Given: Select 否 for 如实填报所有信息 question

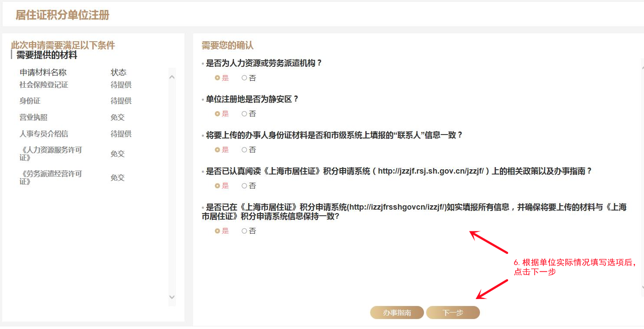Looking at the screenshot, I should click(244, 231).
